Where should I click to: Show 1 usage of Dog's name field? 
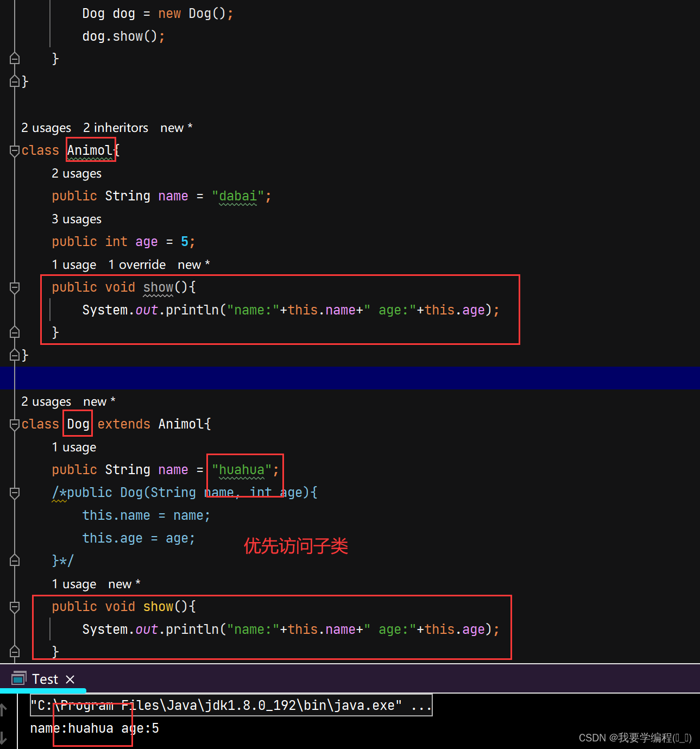tap(74, 448)
